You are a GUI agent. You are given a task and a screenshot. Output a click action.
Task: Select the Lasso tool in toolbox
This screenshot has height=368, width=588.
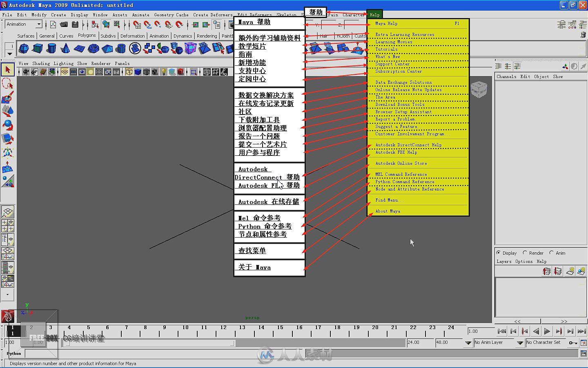click(x=7, y=84)
